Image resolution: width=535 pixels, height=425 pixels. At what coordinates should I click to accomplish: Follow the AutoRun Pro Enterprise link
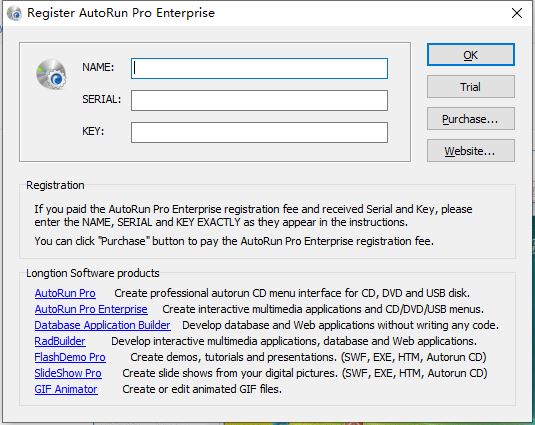click(x=91, y=309)
